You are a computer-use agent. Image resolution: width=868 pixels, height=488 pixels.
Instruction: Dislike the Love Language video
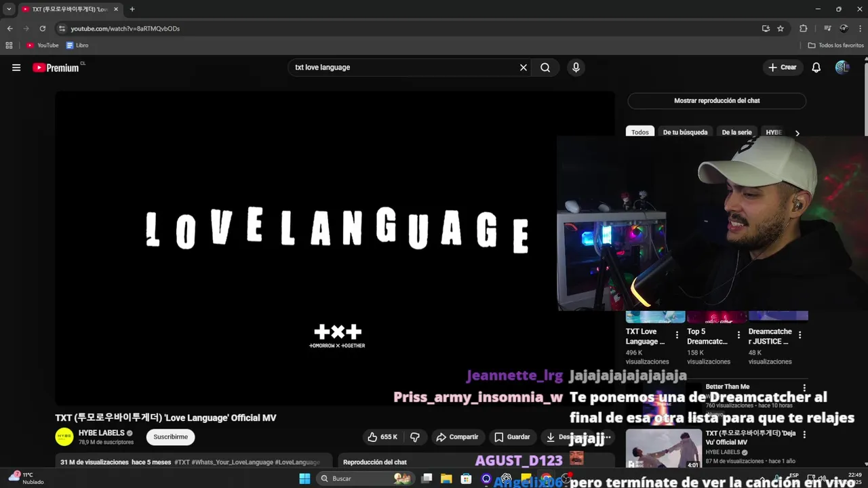415,437
